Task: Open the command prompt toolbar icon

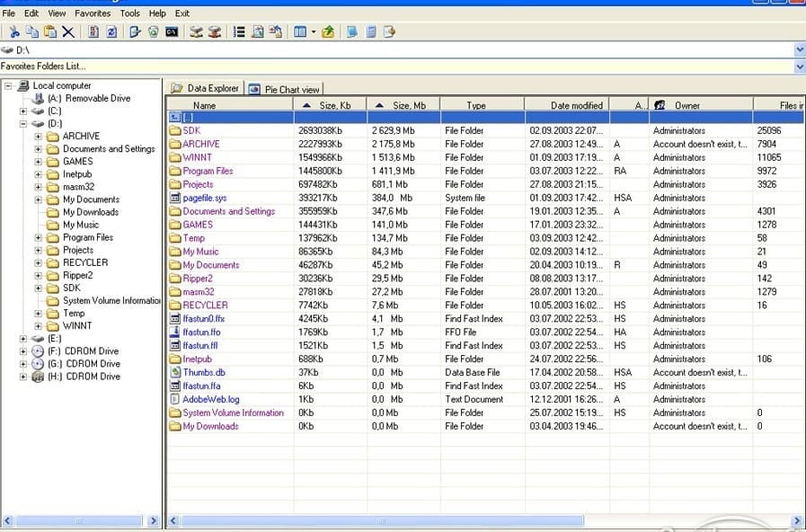Action: [x=172, y=31]
